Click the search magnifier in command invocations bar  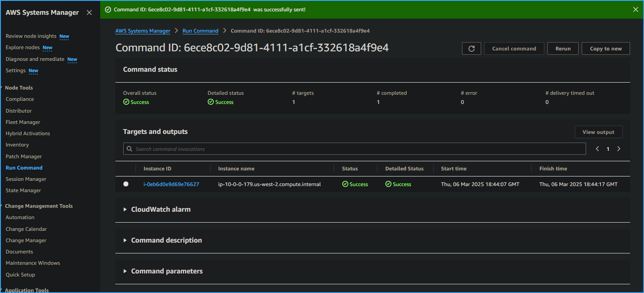(129, 149)
